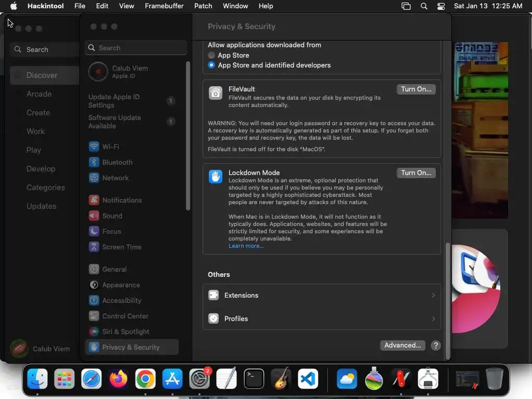Expand the Extensions row
Screen dimensions: 532x399
[x=322, y=295]
